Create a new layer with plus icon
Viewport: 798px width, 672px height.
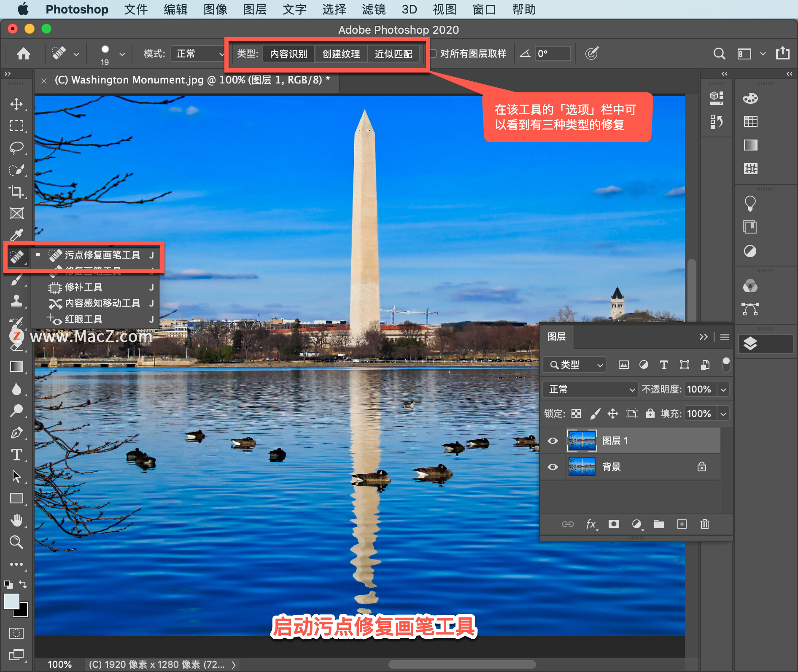[x=682, y=524]
